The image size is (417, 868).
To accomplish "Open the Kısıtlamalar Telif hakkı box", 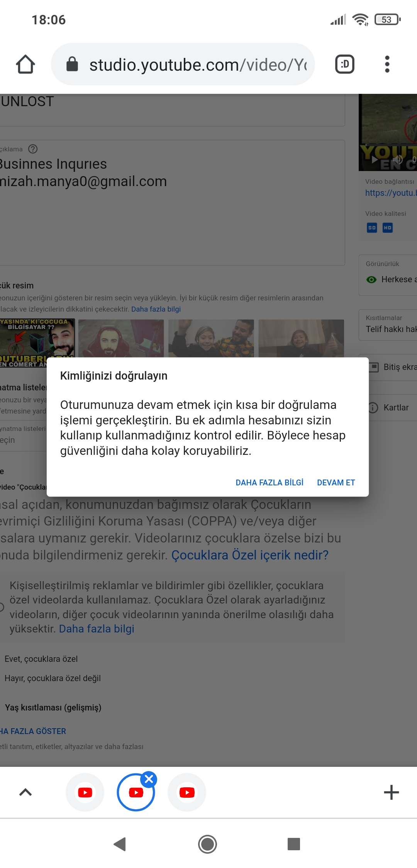I will click(388, 325).
